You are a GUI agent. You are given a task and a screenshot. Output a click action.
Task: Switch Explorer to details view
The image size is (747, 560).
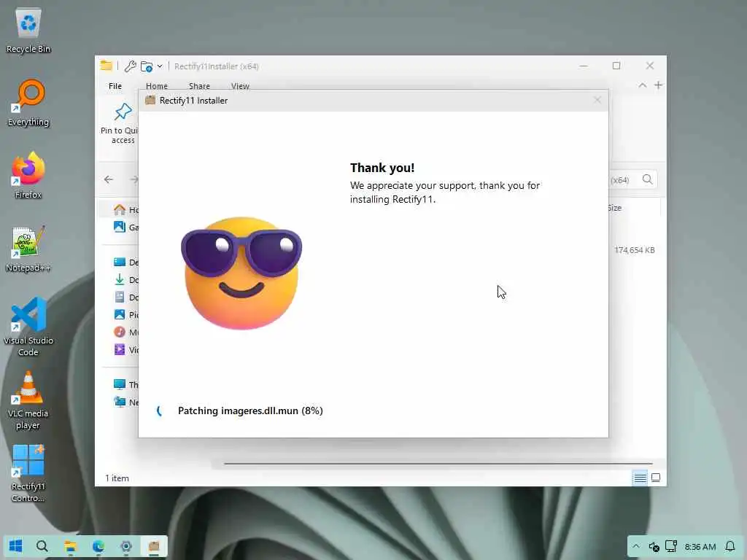tap(640, 478)
